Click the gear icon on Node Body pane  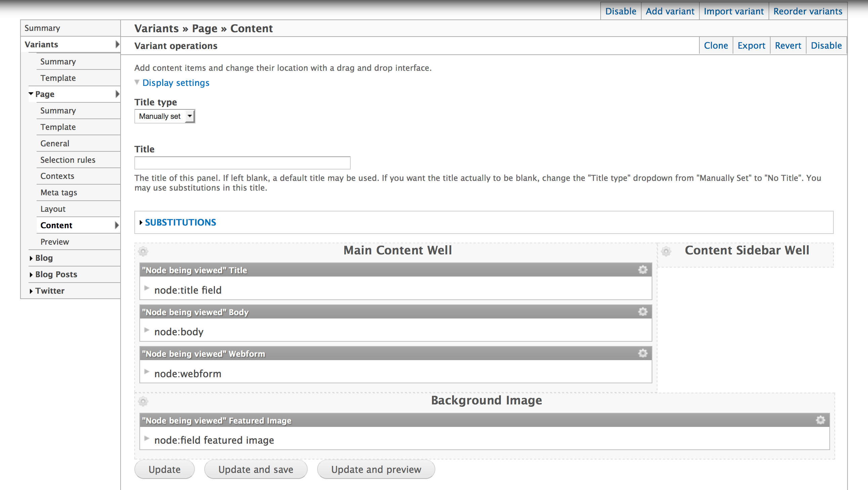pyautogui.click(x=643, y=311)
